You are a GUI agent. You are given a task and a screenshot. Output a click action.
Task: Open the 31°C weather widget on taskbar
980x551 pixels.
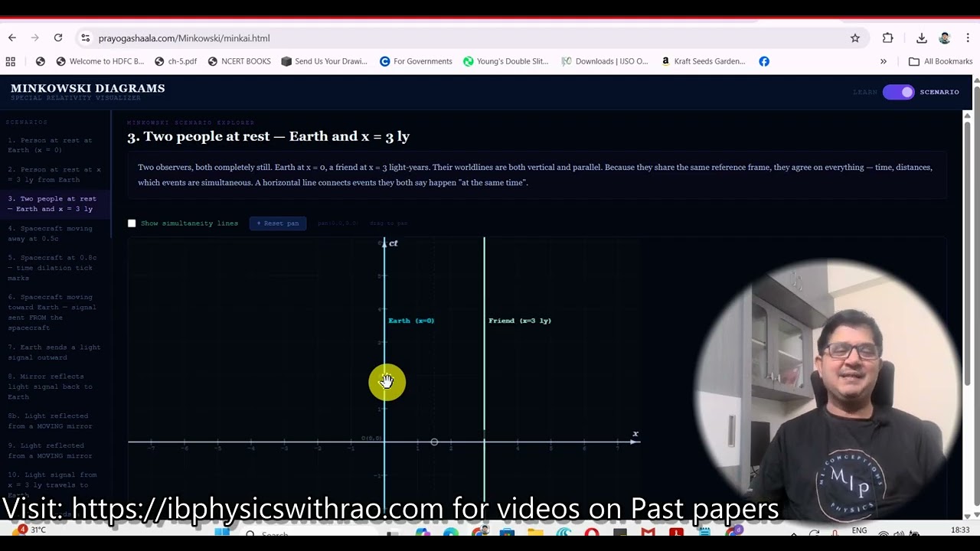pos(31,530)
